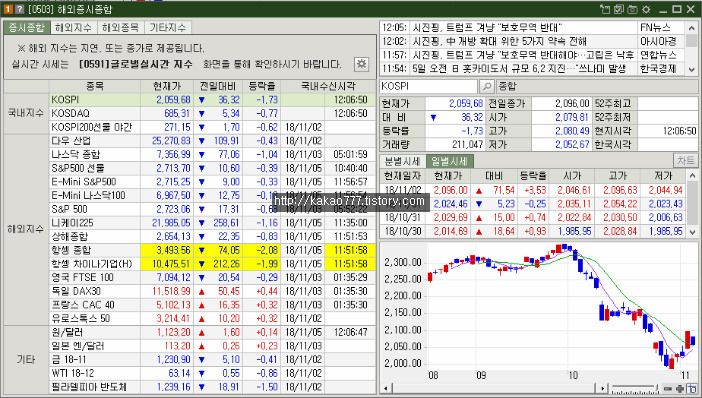This screenshot has width=702, height=398.
Task: Click the 현재가 column header in index table
Action: click(167, 86)
